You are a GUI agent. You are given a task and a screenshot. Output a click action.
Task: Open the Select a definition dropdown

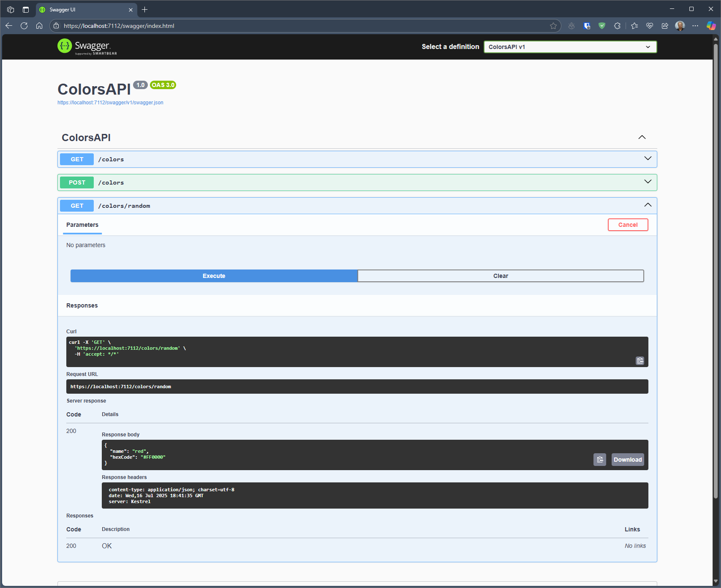click(570, 47)
